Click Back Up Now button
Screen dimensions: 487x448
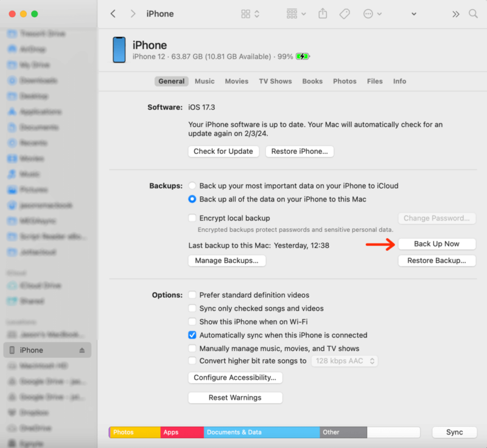pos(436,244)
